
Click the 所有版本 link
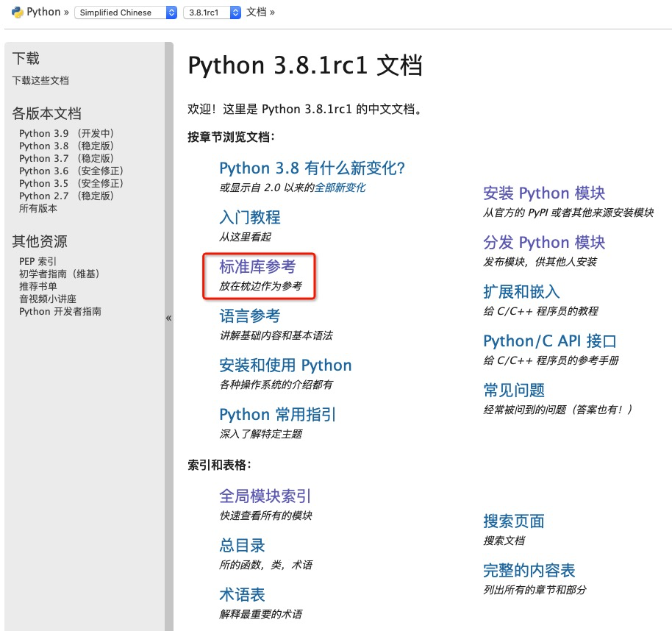(37, 208)
